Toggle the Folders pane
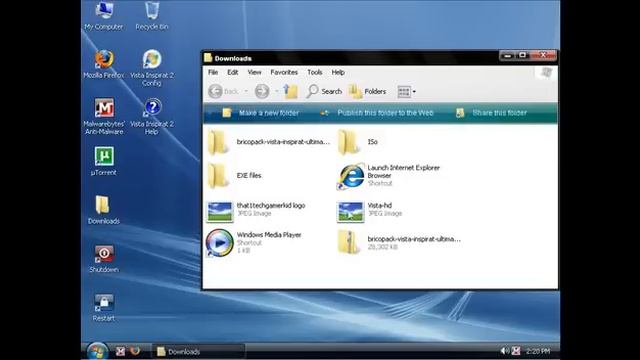Image resolution: width=640 pixels, height=360 pixels. [x=367, y=91]
